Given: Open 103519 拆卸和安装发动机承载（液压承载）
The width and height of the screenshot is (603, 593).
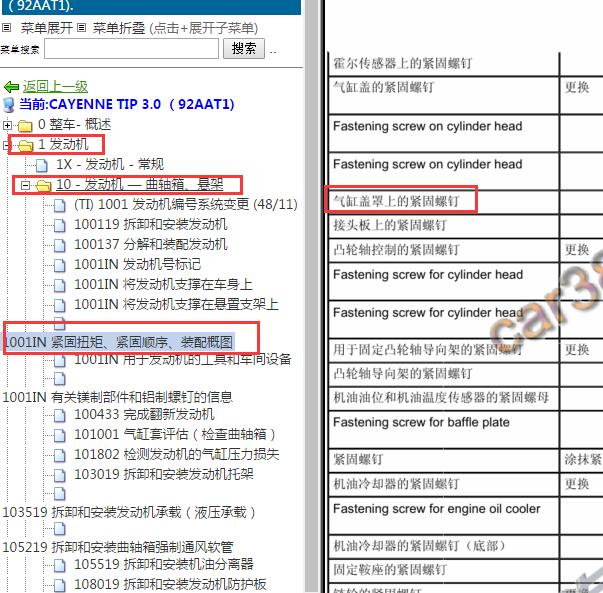Looking at the screenshot, I should pyautogui.click(x=129, y=512).
